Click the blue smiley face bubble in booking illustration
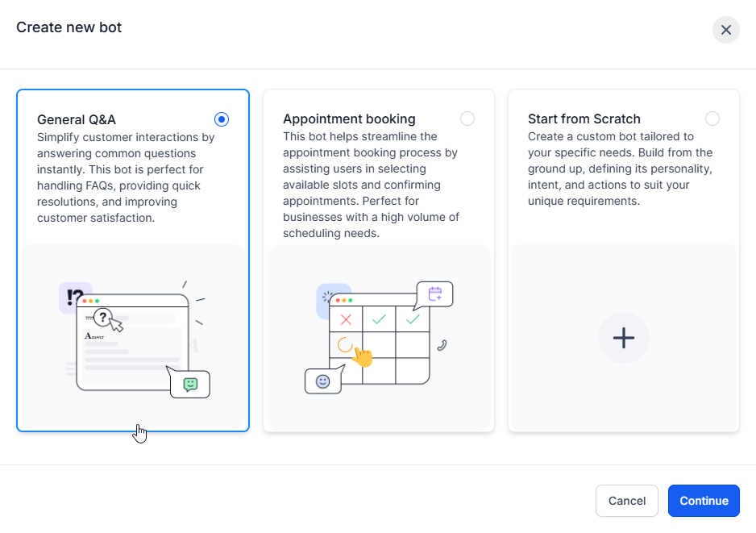This screenshot has width=756, height=533. 322,381
